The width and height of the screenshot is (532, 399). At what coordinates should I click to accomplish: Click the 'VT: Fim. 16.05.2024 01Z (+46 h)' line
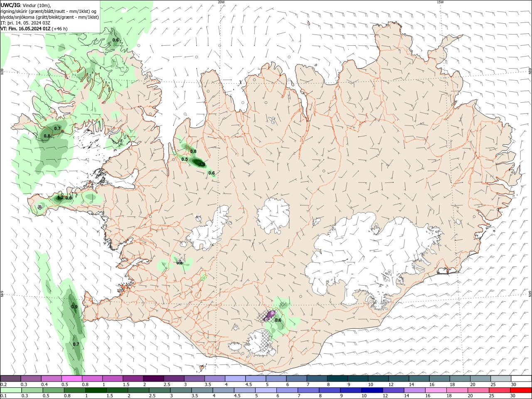click(x=34, y=29)
